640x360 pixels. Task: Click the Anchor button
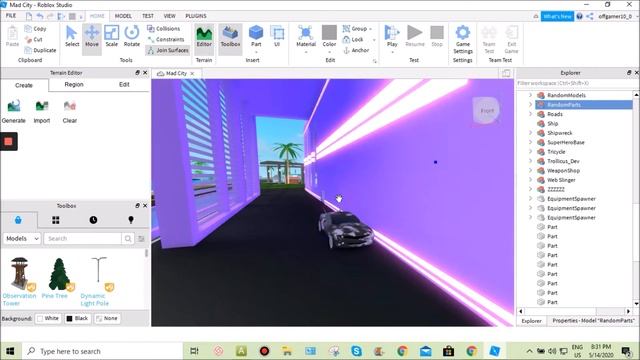pos(356,50)
